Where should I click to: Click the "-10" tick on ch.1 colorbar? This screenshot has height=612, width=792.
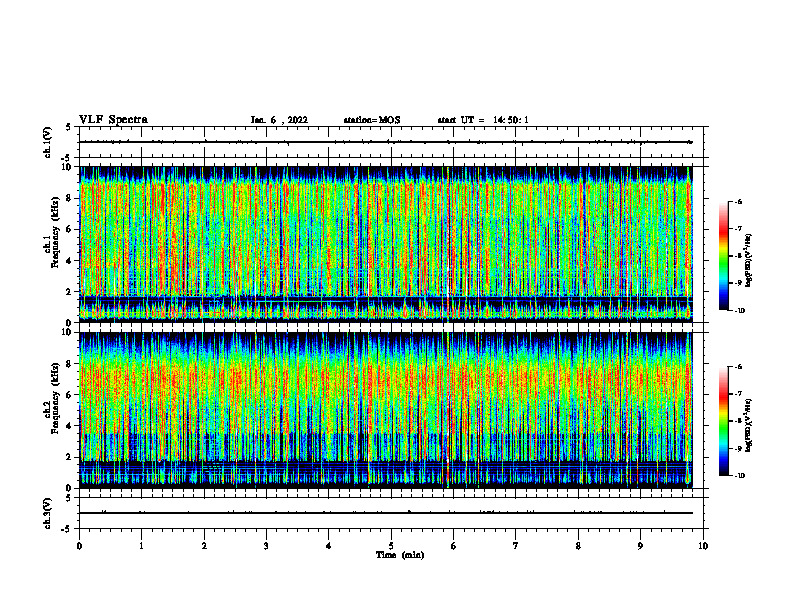pos(739,311)
